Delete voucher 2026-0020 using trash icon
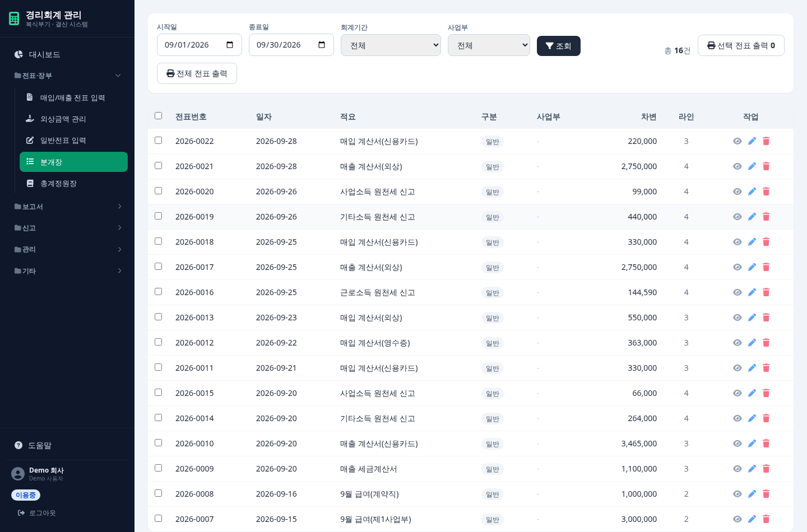The width and height of the screenshot is (807, 532). (766, 192)
